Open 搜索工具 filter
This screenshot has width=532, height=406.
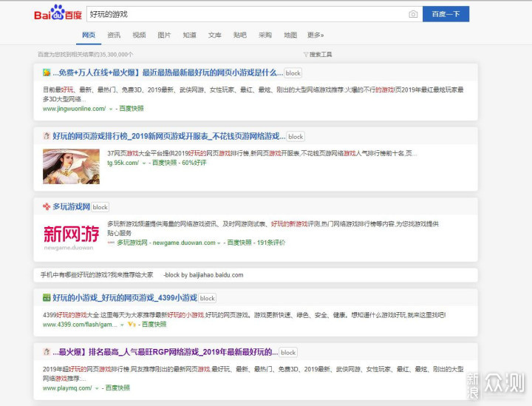[x=321, y=54]
